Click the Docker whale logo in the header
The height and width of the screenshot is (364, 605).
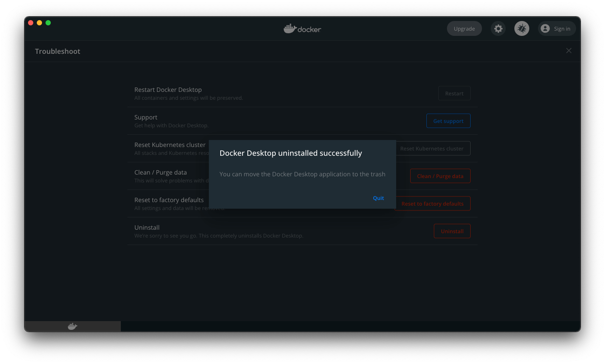302,29
